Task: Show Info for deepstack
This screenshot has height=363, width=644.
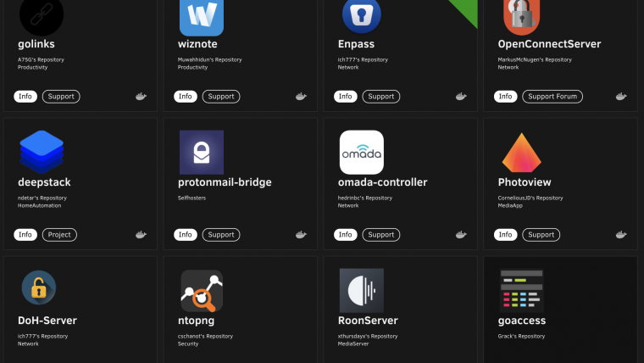Action: (25, 235)
